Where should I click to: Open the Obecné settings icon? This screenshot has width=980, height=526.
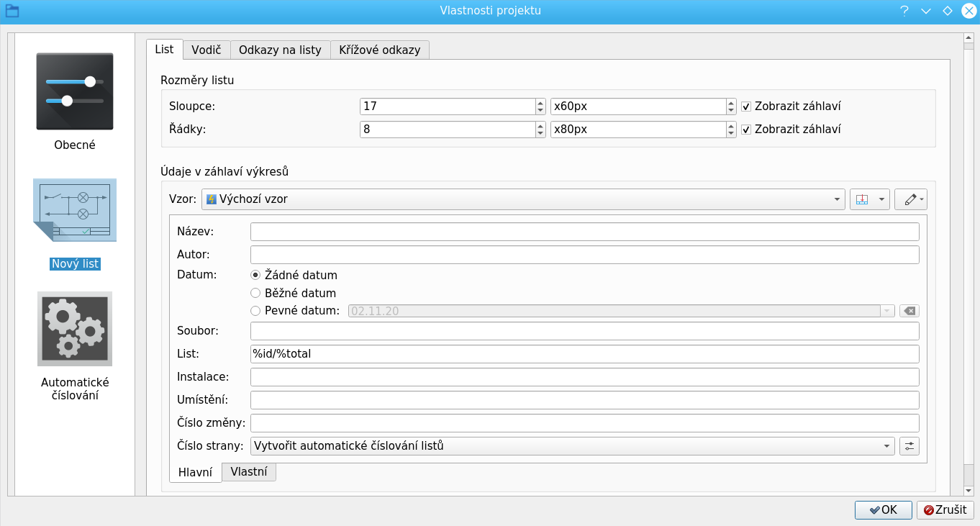(x=75, y=91)
